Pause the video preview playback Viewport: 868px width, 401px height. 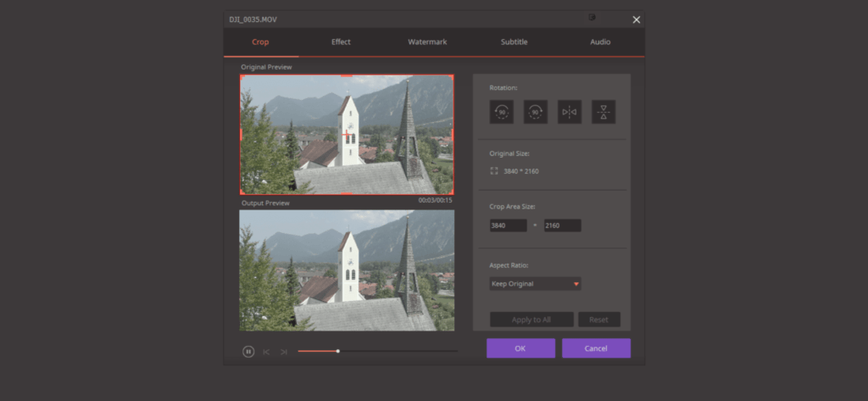[x=248, y=351]
